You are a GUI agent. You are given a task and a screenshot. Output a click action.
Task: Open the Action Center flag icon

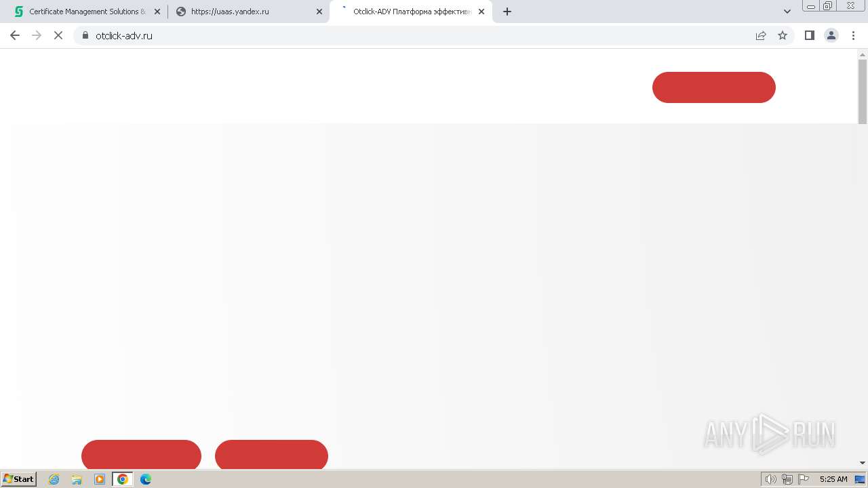tap(804, 479)
